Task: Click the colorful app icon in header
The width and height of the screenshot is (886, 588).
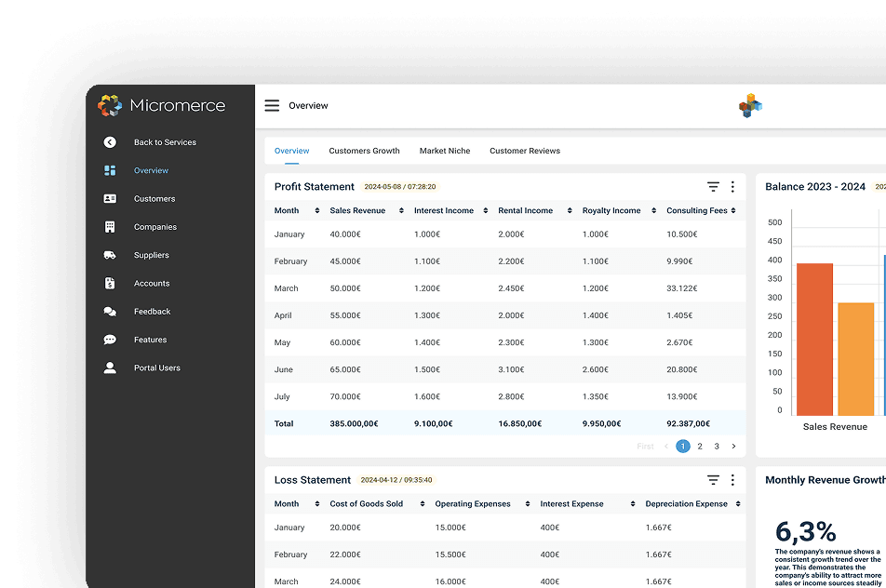Action: [750, 105]
